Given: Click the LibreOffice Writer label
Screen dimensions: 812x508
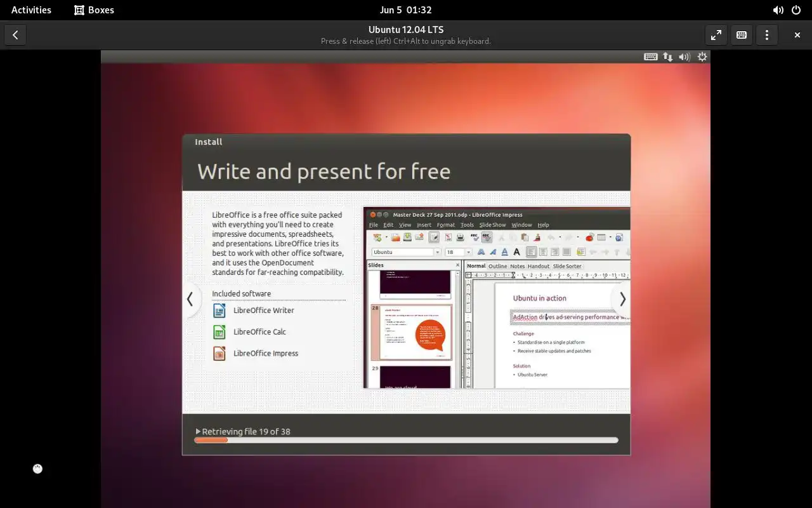Looking at the screenshot, I should (264, 311).
